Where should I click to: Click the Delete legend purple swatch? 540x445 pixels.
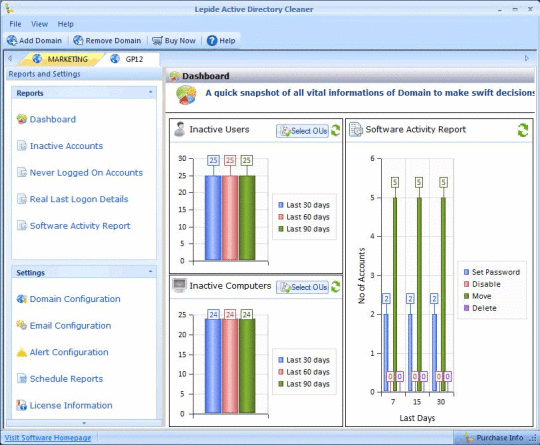[467, 308]
